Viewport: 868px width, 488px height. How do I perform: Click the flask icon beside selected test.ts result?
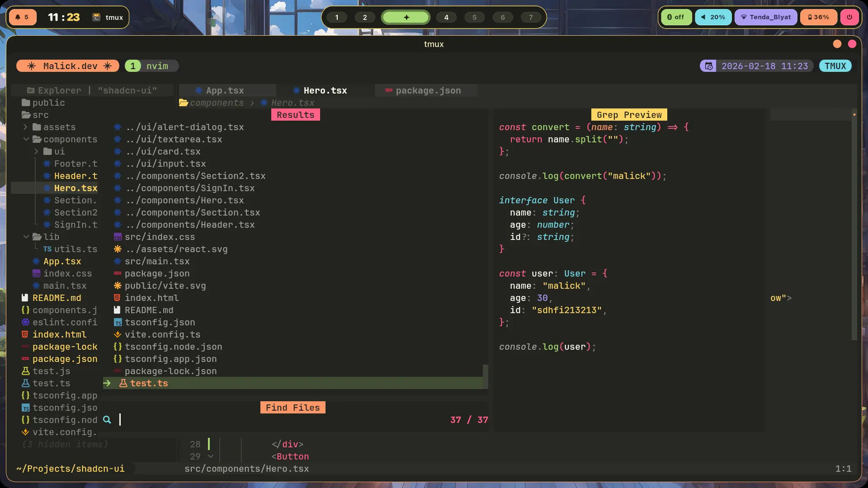[x=123, y=384]
